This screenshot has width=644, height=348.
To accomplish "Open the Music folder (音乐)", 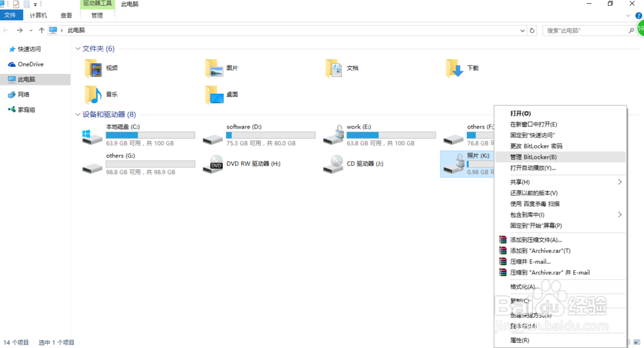I will tap(93, 95).
